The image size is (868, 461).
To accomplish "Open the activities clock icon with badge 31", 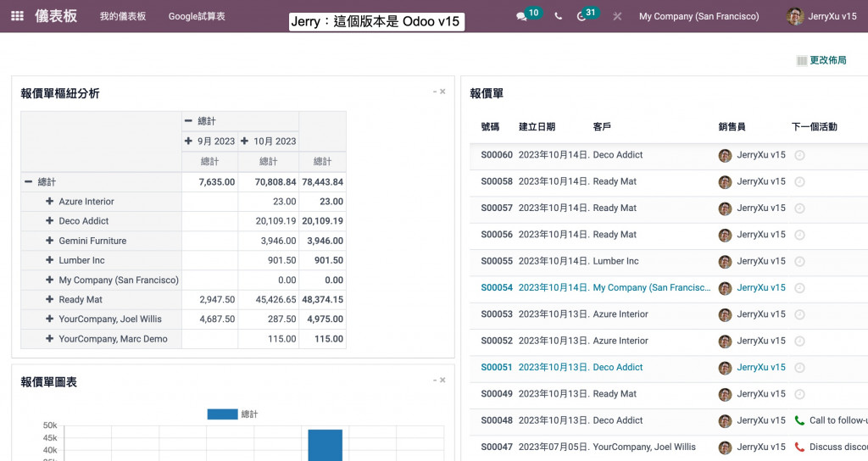I will (581, 17).
